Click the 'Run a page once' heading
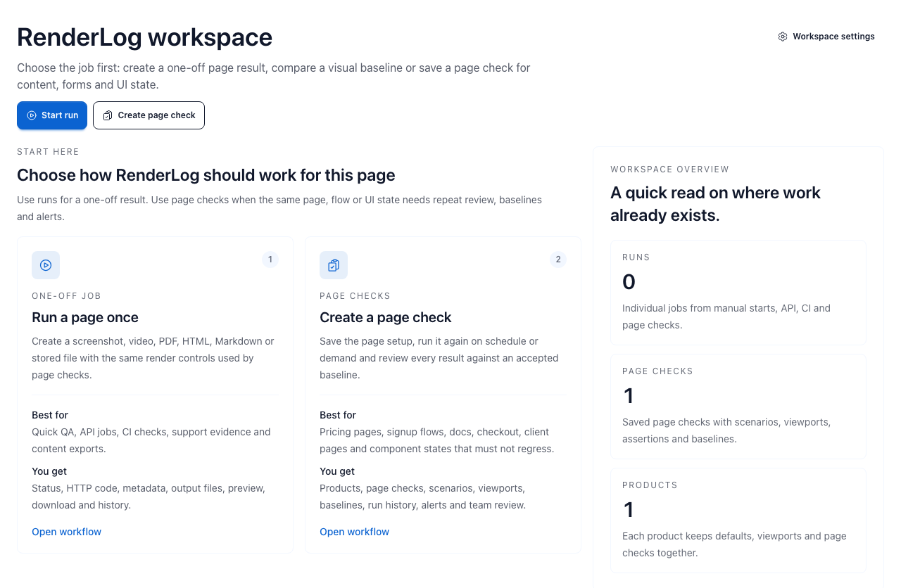Screen dimensions: 901x588 tap(85, 317)
